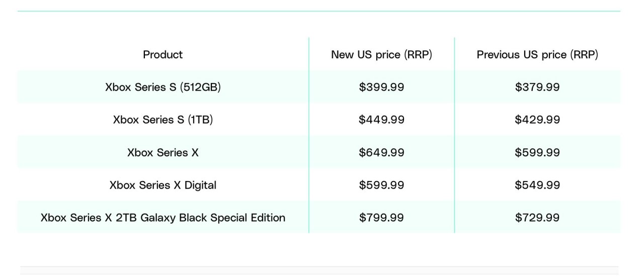Click the $399.99 new price
Screen dimensions: 644x276
click(381, 87)
